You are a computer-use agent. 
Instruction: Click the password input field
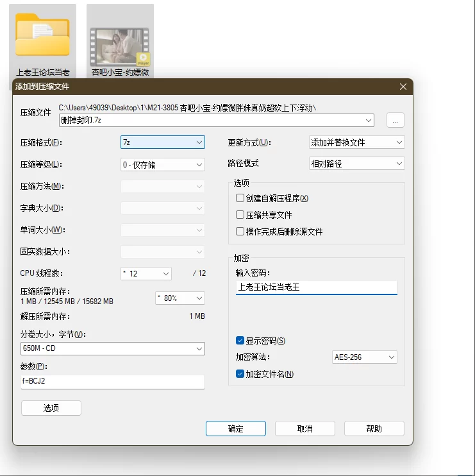coord(317,287)
